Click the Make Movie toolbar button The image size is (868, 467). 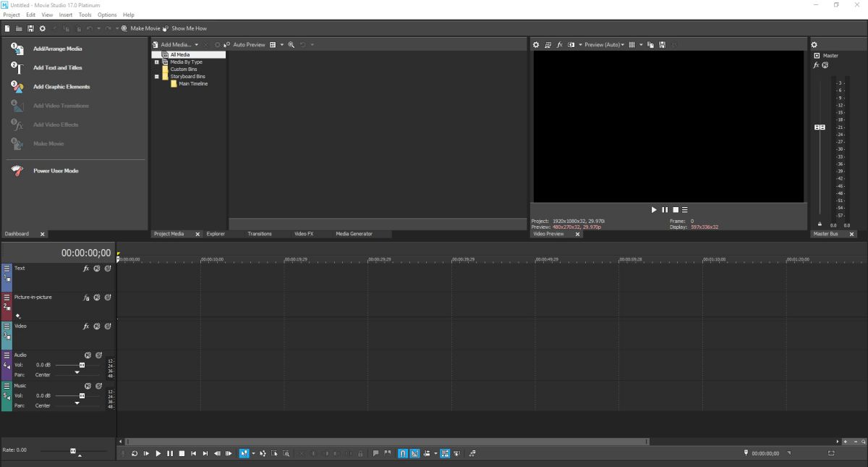point(141,28)
